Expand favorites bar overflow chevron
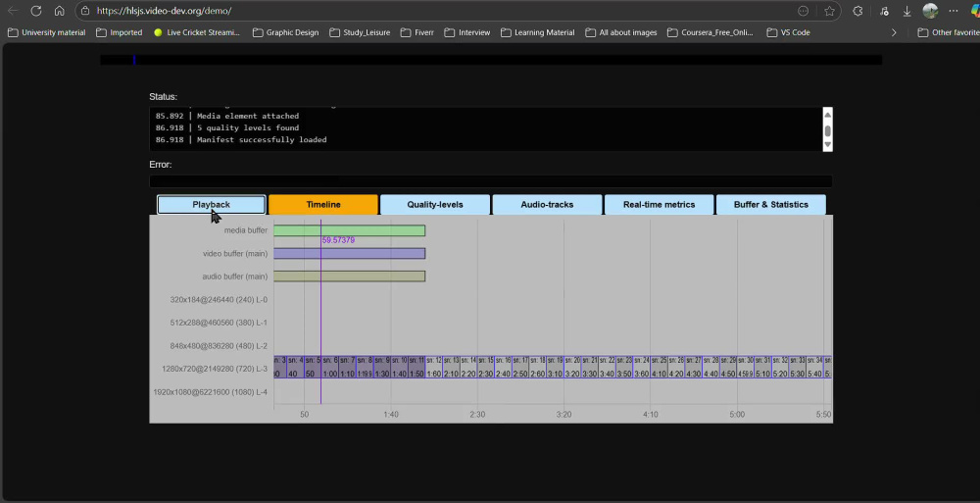 [x=894, y=32]
